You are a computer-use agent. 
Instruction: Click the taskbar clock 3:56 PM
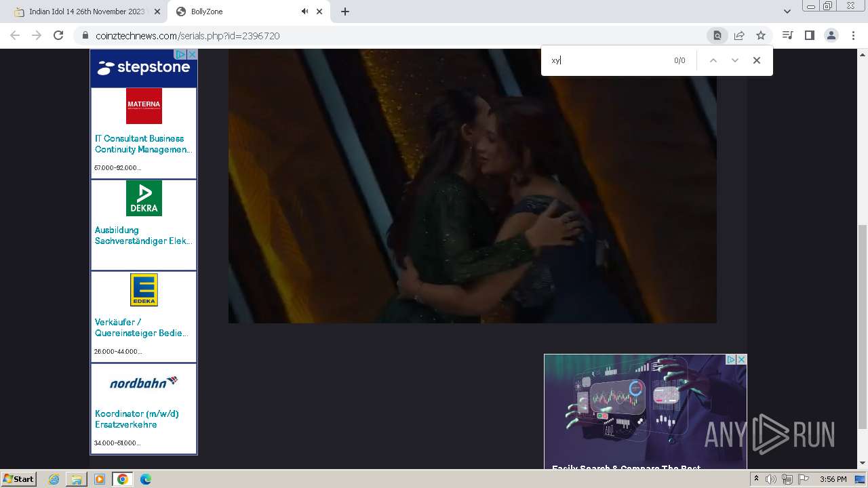[x=833, y=479]
